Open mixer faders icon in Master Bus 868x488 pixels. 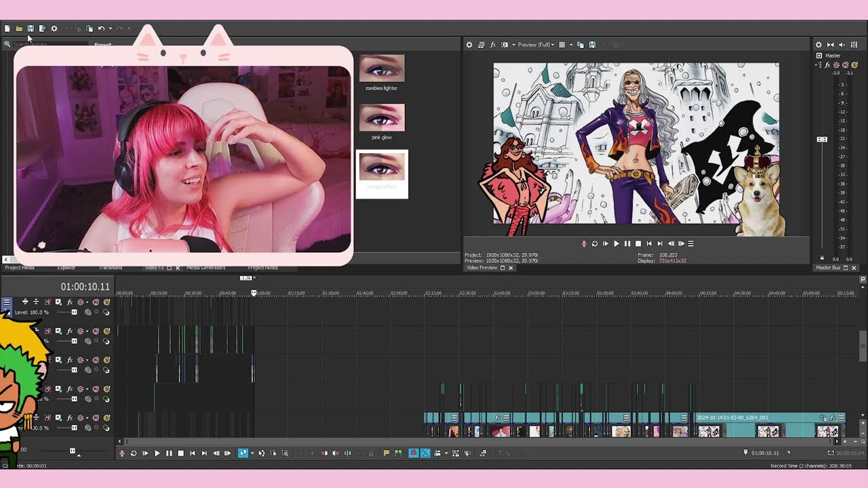pyautogui.click(x=854, y=45)
